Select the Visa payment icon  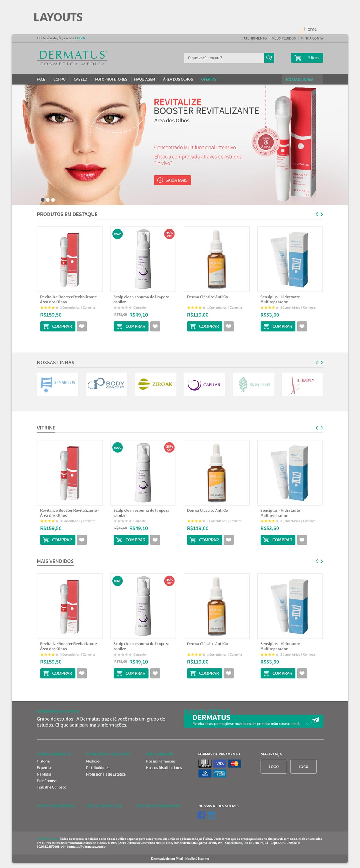point(220,764)
